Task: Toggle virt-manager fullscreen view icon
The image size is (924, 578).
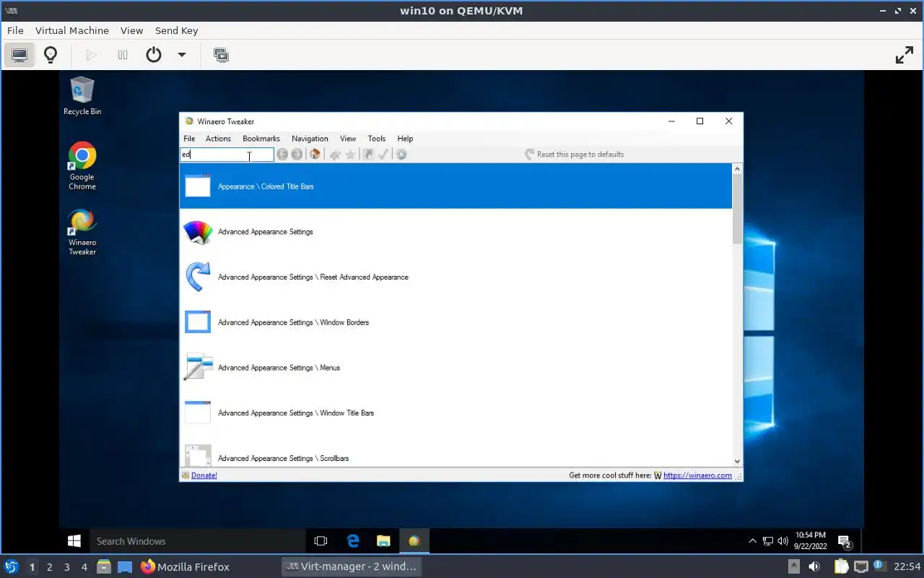Action: click(905, 55)
